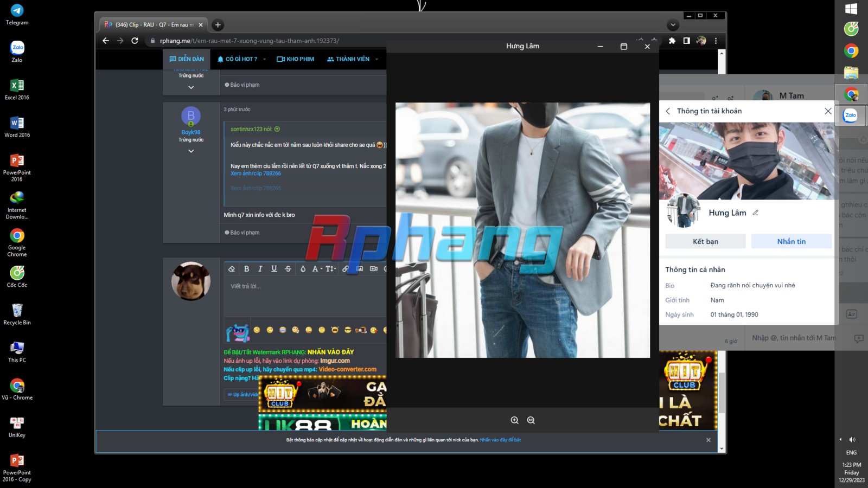The image size is (868, 488).
Task: Open Hưng Lâm's profile avatar
Action: coord(684,210)
